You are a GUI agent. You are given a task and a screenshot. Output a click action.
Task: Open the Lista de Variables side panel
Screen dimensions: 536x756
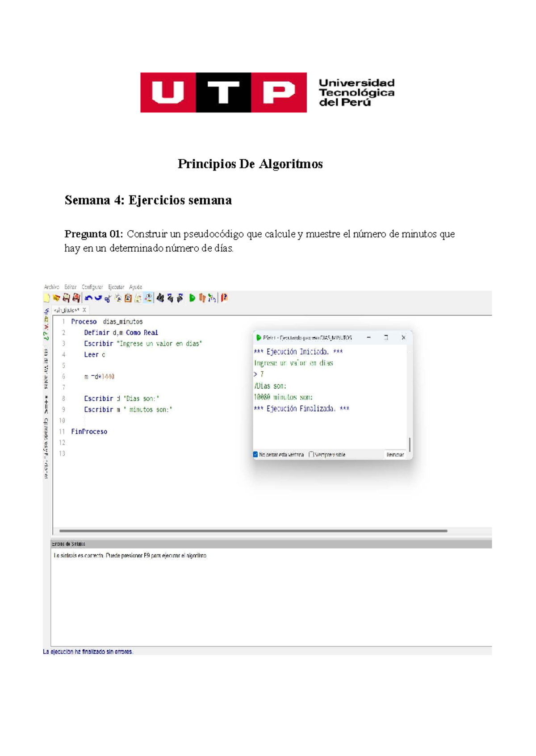46,369
